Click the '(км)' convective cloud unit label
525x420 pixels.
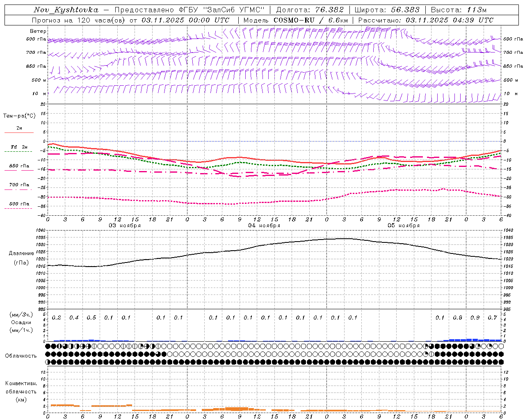click(x=21, y=399)
